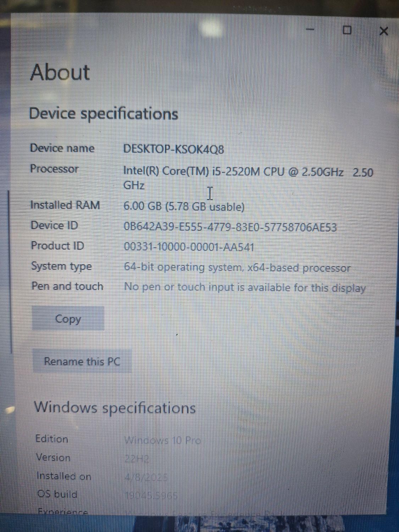Click the Device ID value starting 0B642A39

click(230, 227)
